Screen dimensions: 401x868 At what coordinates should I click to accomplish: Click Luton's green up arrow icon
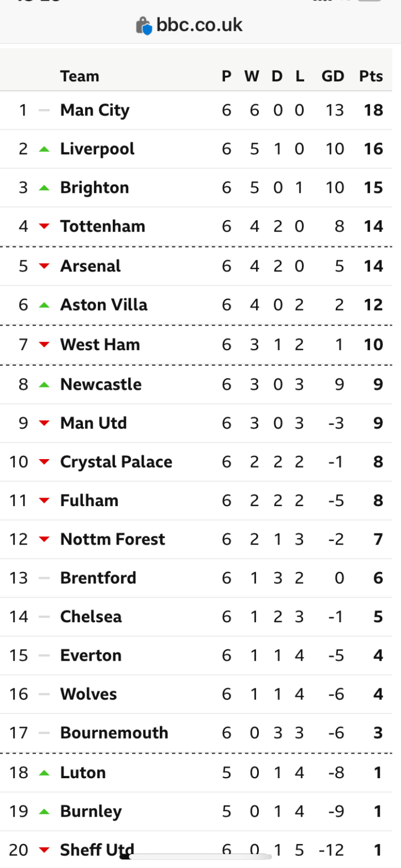(44, 773)
